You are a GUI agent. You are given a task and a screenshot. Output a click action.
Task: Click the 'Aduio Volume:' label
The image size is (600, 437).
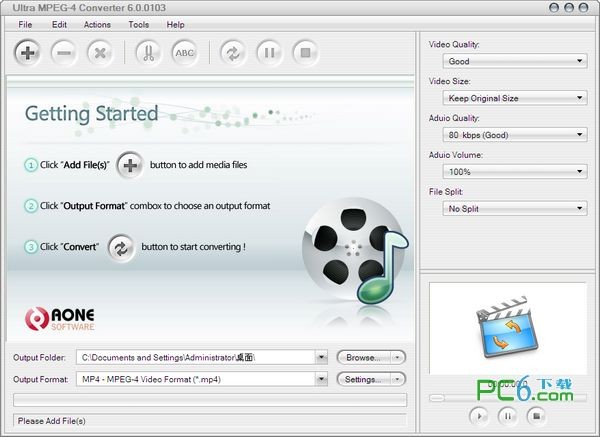tap(456, 155)
